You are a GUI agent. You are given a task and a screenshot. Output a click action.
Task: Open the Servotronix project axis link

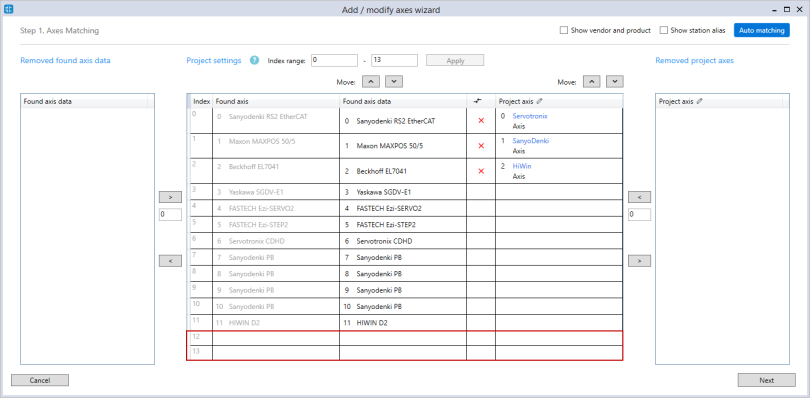coord(529,116)
